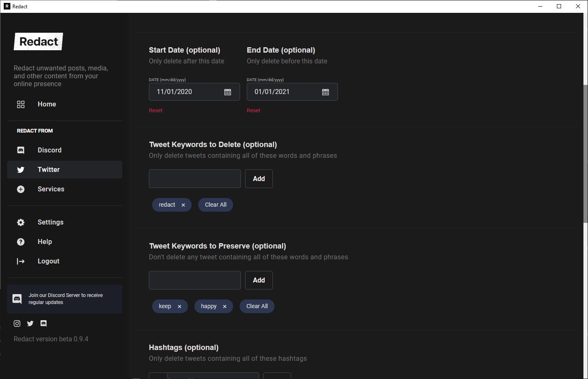Image resolution: width=588 pixels, height=379 pixels.
Task: Open Settings using the gear icon
Action: pos(21,222)
